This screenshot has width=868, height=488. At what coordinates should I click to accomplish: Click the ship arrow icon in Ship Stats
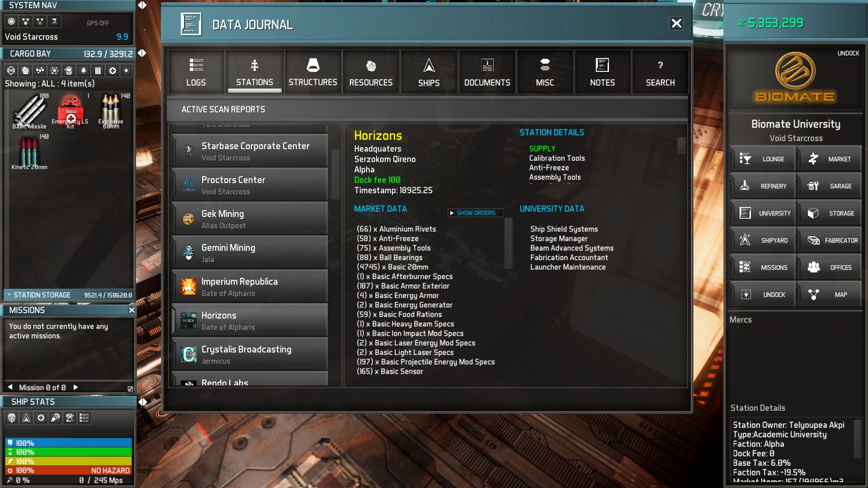(26, 418)
